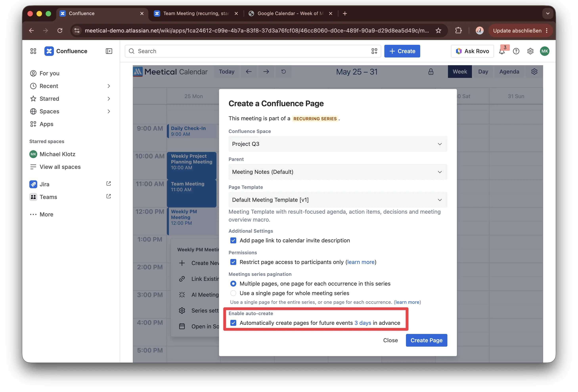The width and height of the screenshot is (578, 392).
Task: Click the search apps icon in search bar
Action: pos(374,51)
